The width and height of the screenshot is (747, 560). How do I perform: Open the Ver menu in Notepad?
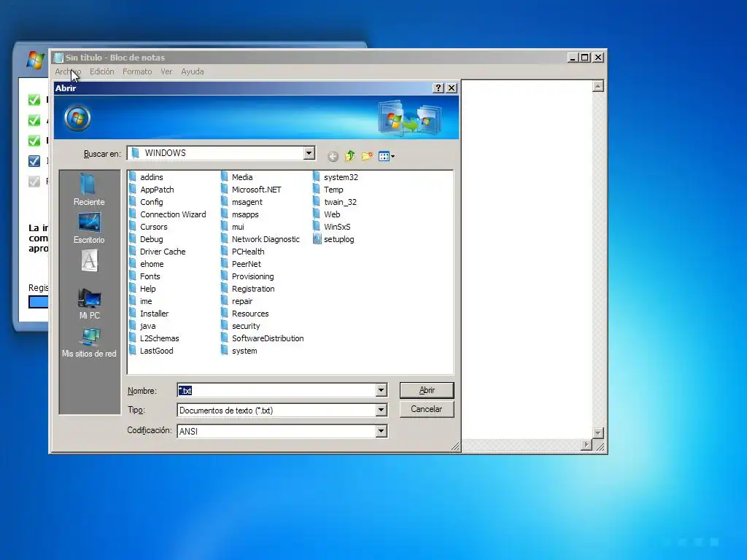point(166,71)
